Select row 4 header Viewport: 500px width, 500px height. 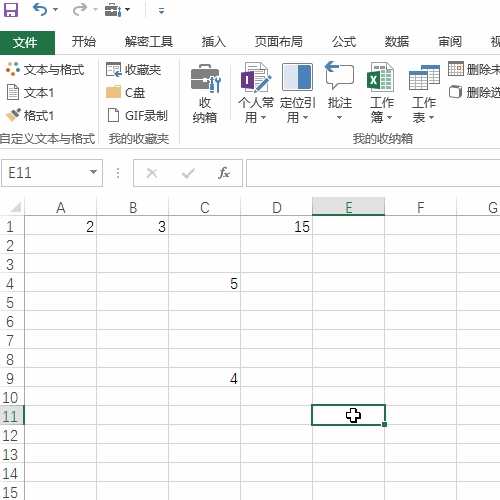[x=11, y=283]
